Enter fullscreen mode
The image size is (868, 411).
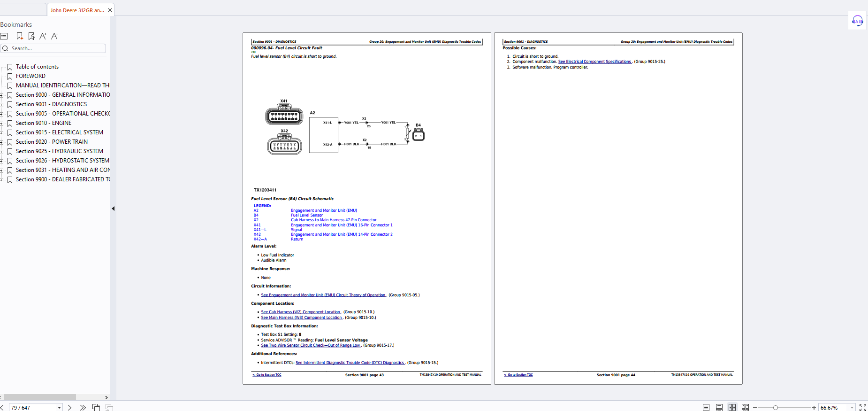[862, 407]
